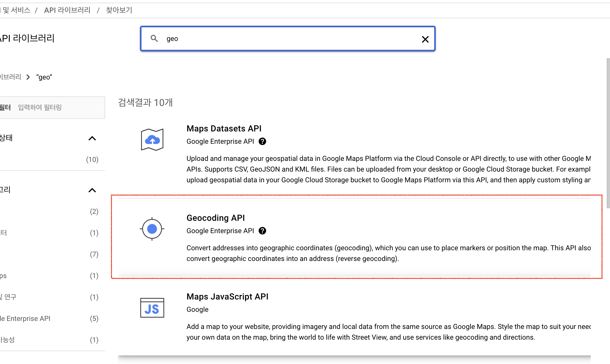Filter by the '연구' category (1)

point(49,297)
